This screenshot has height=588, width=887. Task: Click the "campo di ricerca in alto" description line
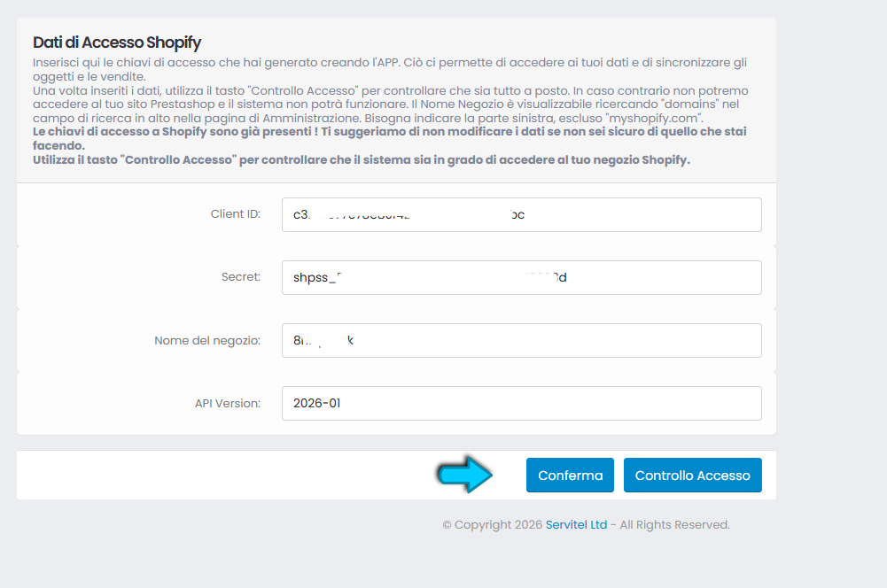tap(369, 118)
